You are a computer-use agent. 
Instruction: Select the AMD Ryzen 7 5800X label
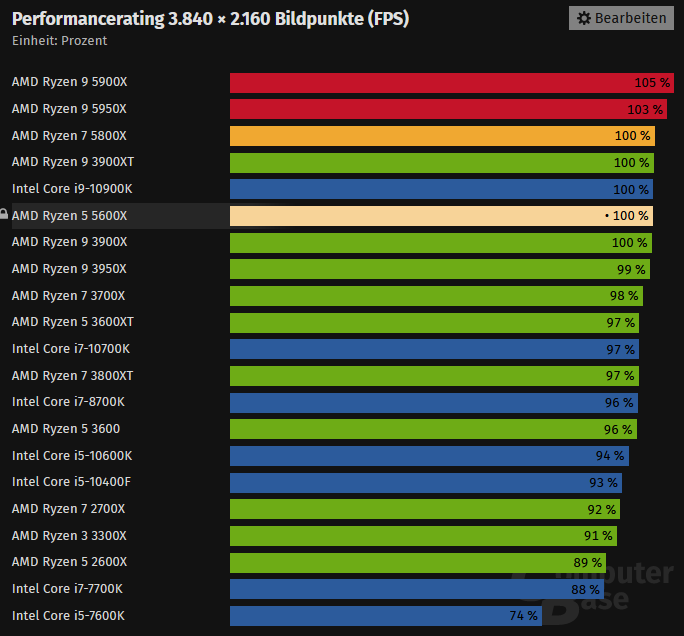69,136
